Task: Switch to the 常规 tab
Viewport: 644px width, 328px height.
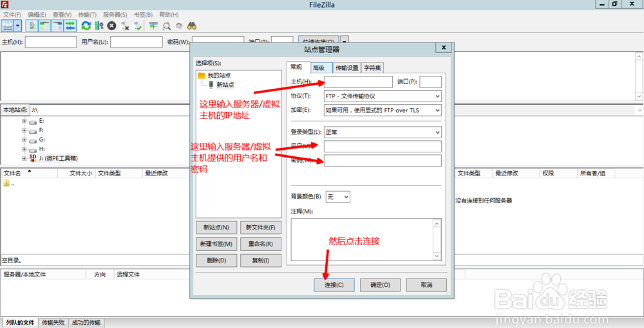Action: [x=296, y=68]
